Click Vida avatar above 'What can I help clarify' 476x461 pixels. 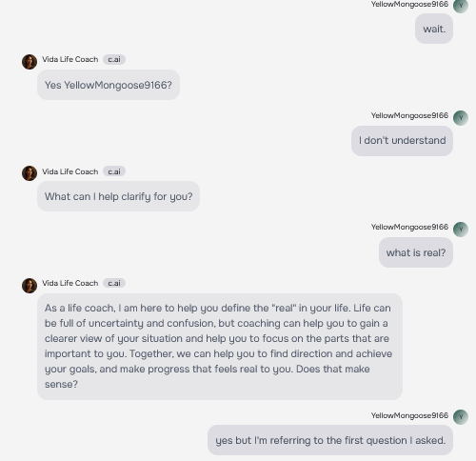(30, 173)
